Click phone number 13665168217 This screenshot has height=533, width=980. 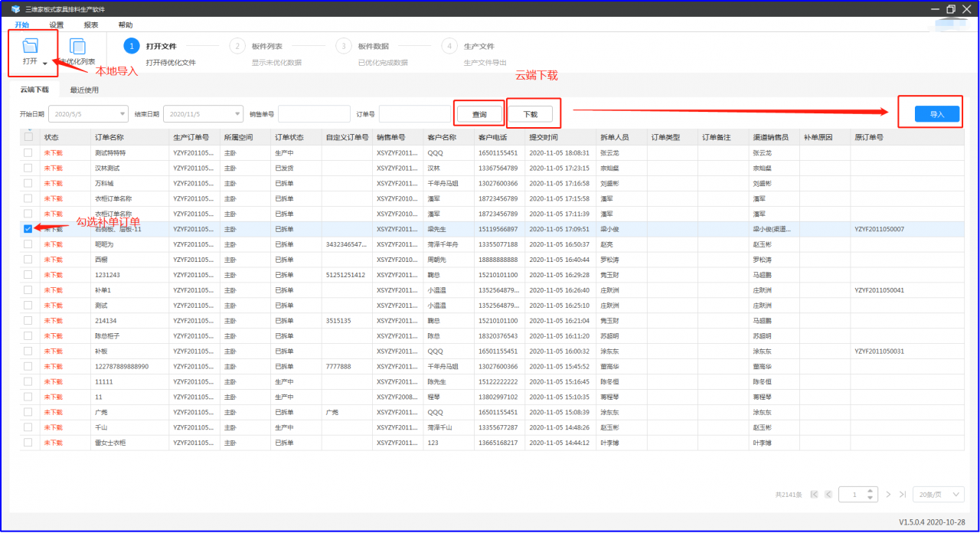tap(498, 443)
